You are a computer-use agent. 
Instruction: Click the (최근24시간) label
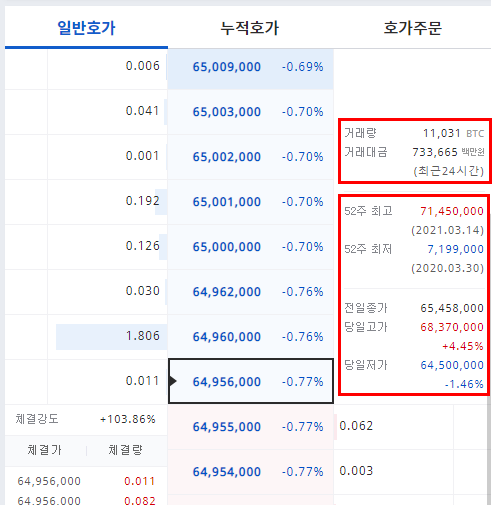[x=448, y=171]
